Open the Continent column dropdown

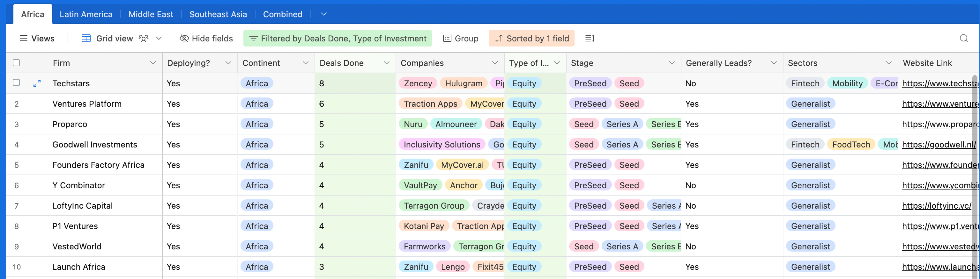pyautogui.click(x=306, y=63)
